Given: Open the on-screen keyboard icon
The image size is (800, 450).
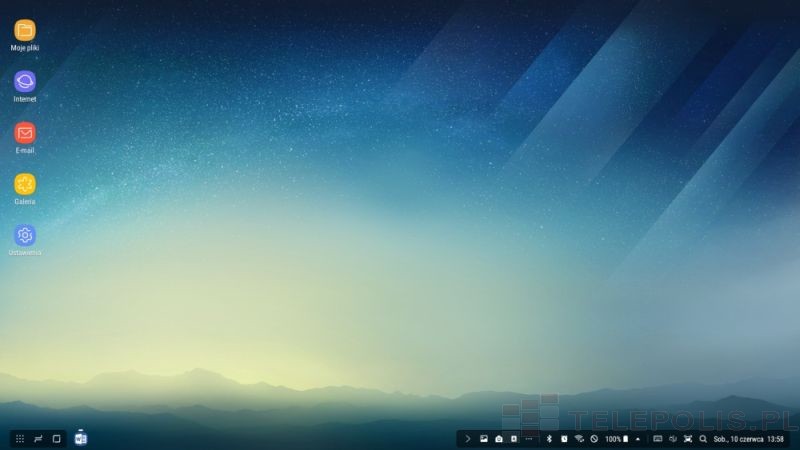Looking at the screenshot, I should [658, 439].
